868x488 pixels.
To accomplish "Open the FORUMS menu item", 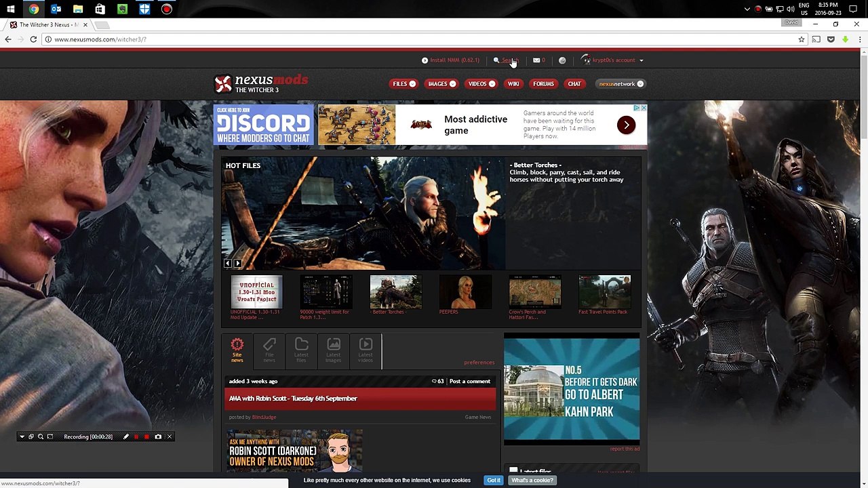I will [543, 84].
